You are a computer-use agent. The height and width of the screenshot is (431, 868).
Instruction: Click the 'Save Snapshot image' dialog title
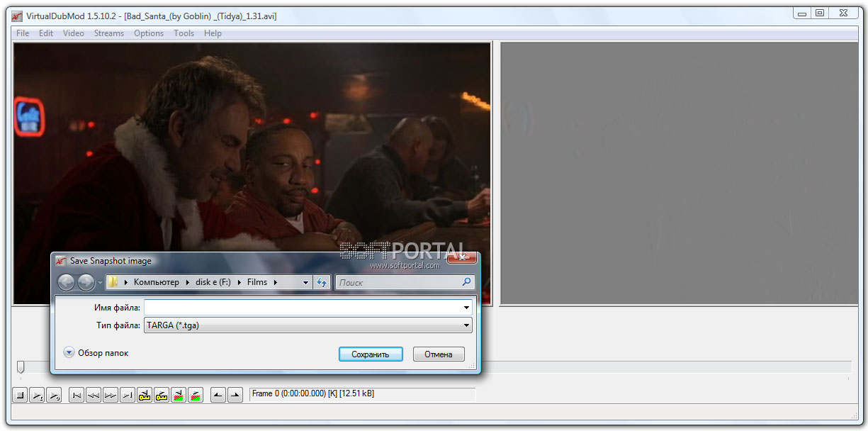[111, 261]
